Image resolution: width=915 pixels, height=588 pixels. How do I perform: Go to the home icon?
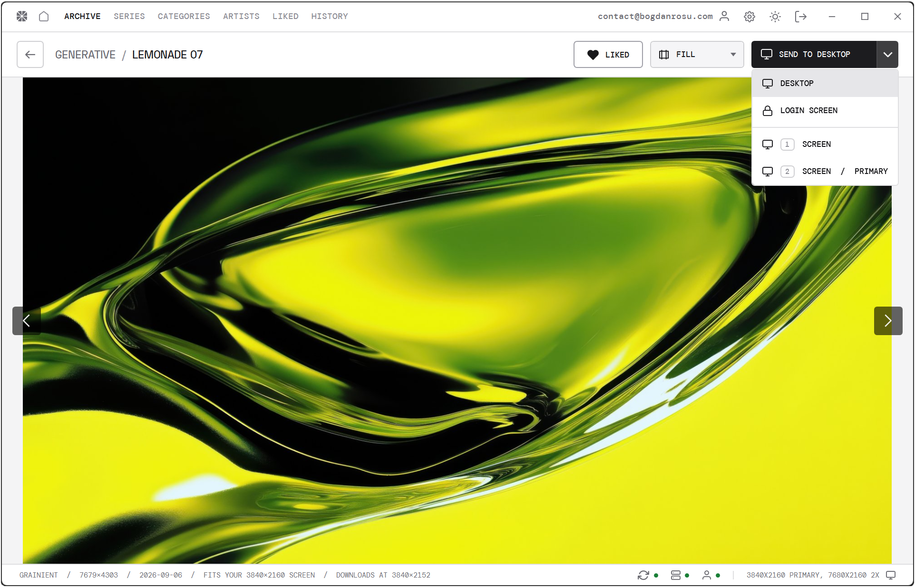point(44,16)
